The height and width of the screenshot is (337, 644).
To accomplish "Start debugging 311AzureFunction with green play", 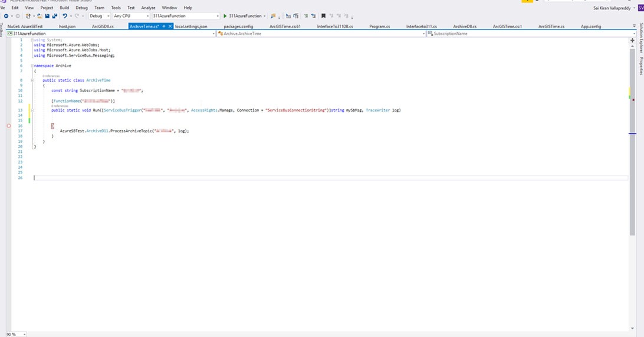I will (225, 16).
